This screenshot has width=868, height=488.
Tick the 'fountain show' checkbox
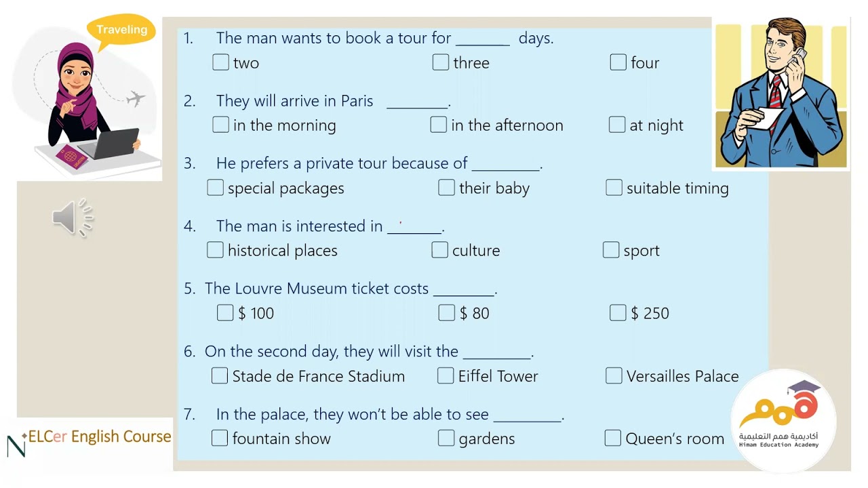click(x=220, y=438)
